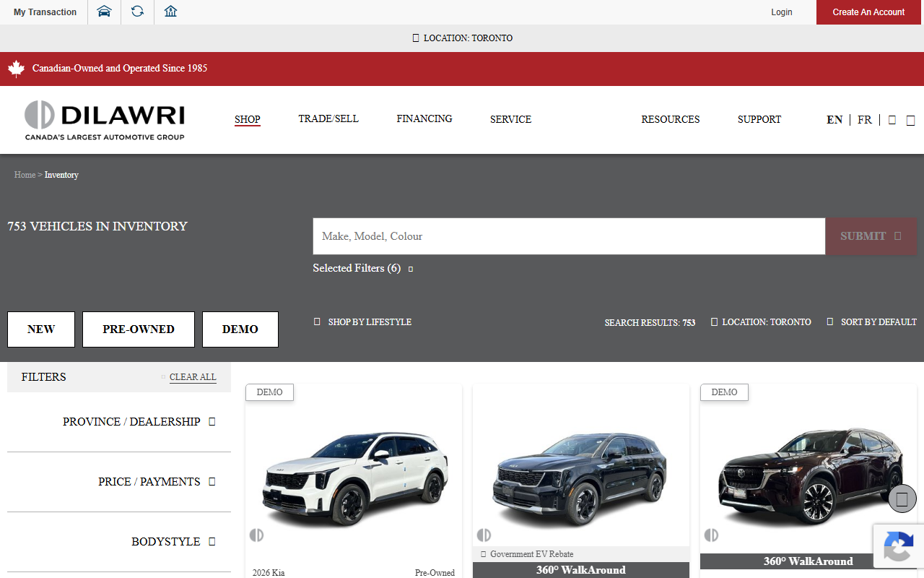Click the Dilawri badge icon on black Kia card
Screen dimensions: 924x578
(484, 535)
